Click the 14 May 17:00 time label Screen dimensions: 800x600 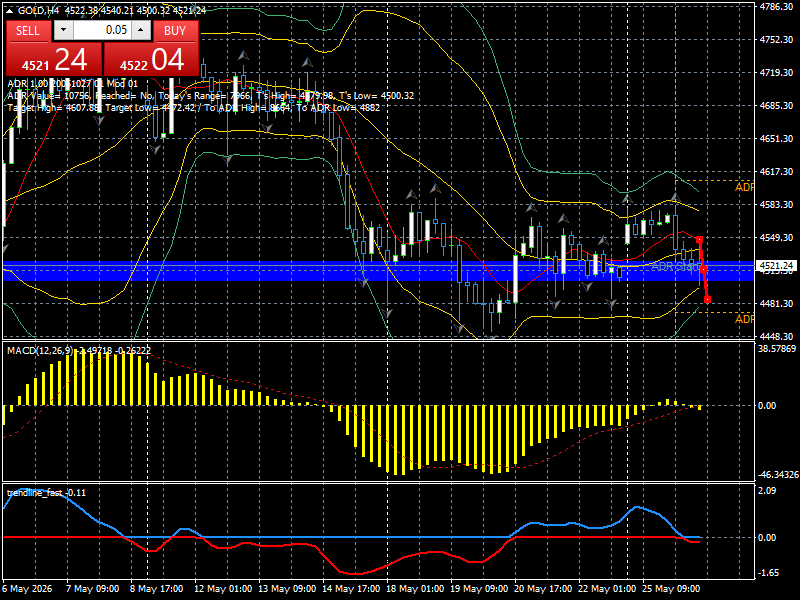(x=351, y=589)
